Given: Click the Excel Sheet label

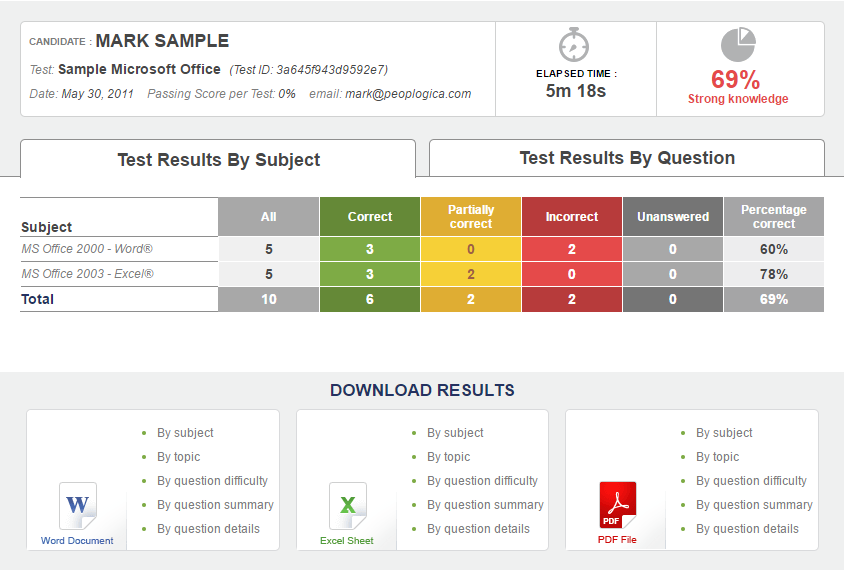Looking at the screenshot, I should [x=347, y=540].
